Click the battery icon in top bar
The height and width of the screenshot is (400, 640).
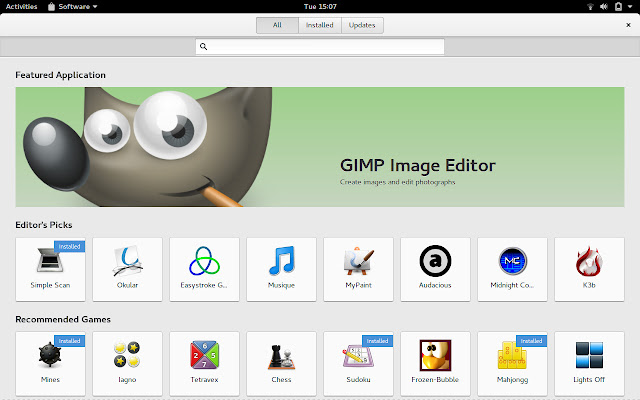click(618, 7)
